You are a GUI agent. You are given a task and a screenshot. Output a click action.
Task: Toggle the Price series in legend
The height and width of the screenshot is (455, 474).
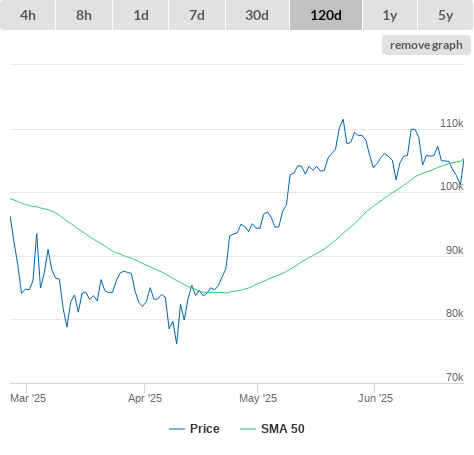[205, 429]
